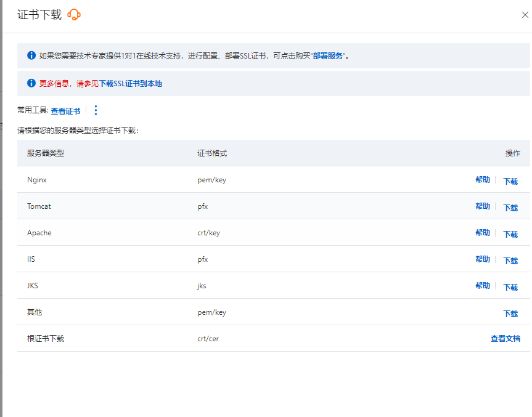Select the IIS server type cell
Image resolution: width=532 pixels, height=417 pixels.
point(31,259)
